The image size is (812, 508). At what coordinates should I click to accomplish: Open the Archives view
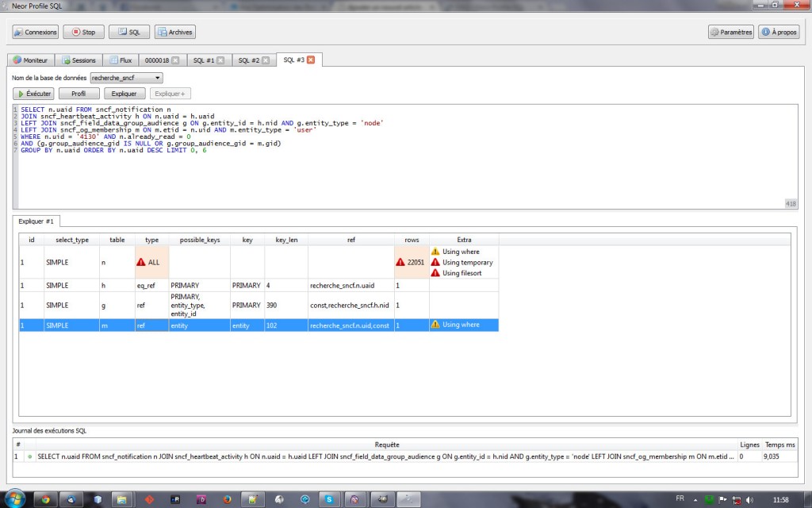click(175, 33)
